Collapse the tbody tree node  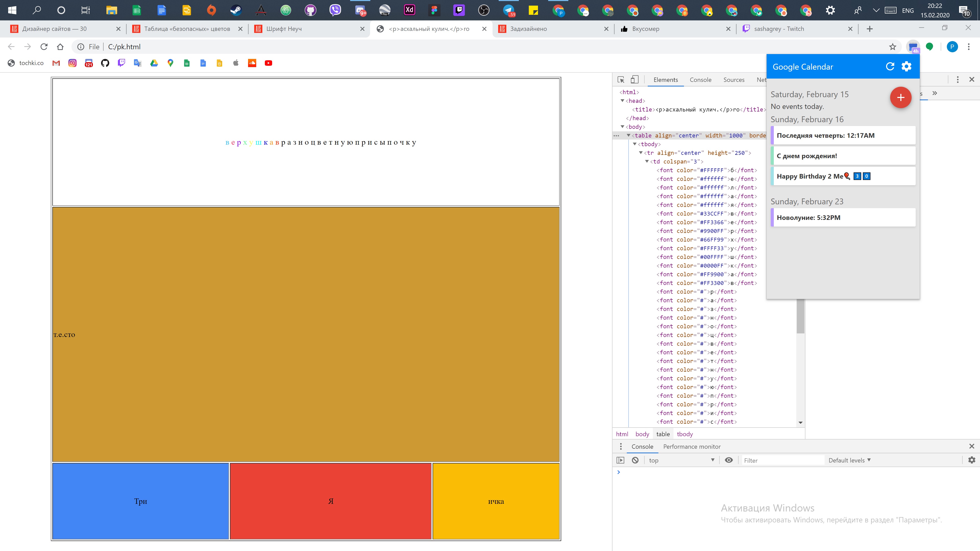click(634, 144)
